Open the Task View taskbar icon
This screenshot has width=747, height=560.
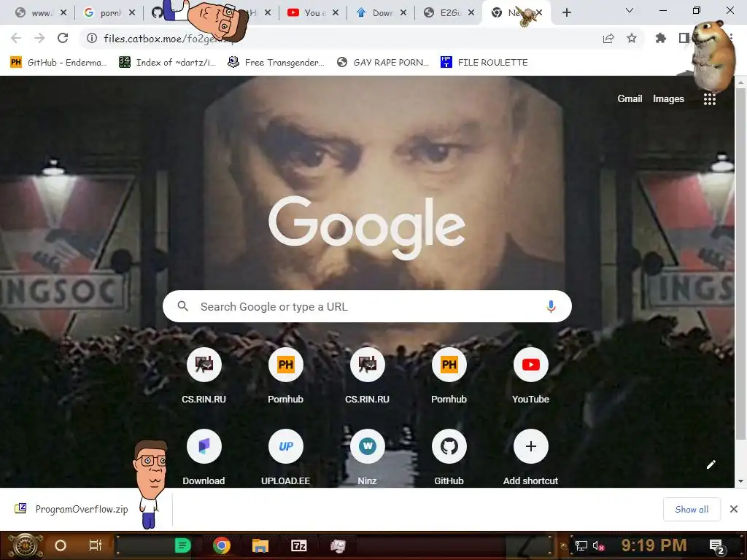96,545
